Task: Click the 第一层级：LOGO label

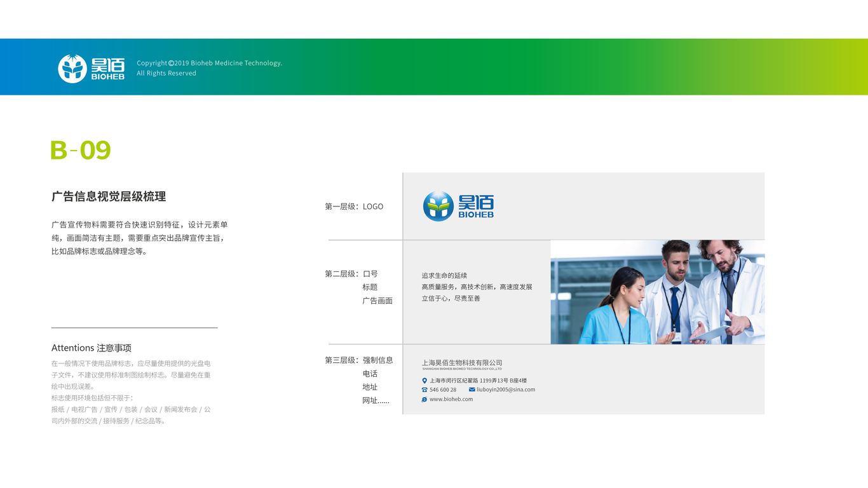Action: [x=354, y=207]
